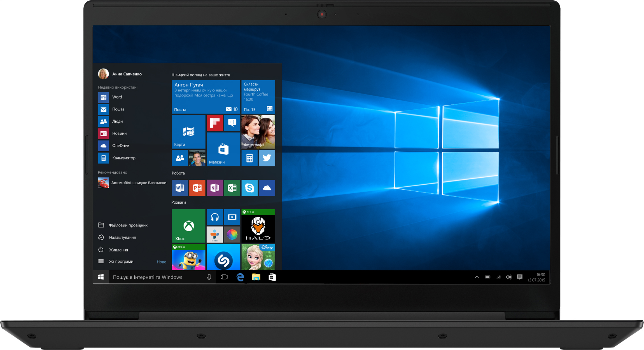Launch the Excel tile
This screenshot has height=350, width=644.
pyautogui.click(x=232, y=188)
